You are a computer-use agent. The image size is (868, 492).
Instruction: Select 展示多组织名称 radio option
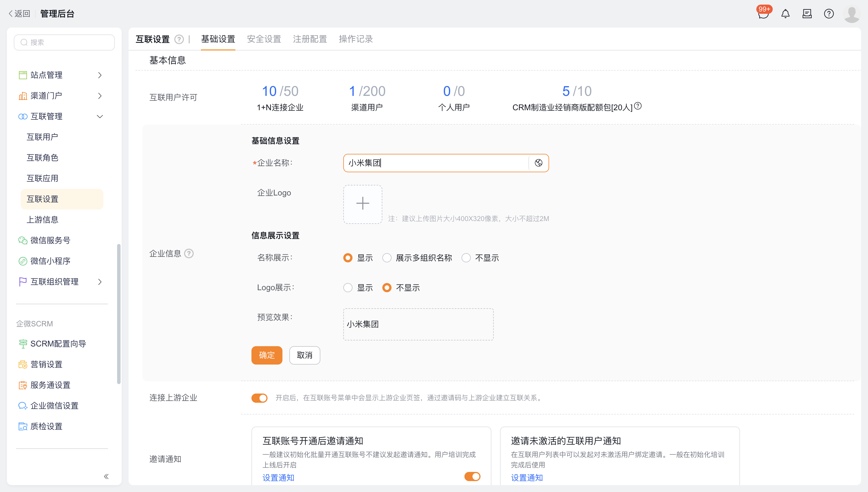click(x=387, y=258)
